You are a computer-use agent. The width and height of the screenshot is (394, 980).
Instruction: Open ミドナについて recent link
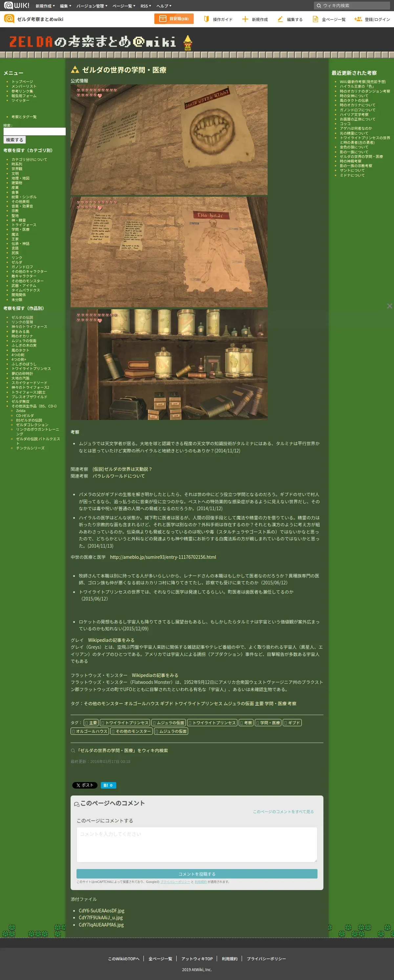[352, 175]
